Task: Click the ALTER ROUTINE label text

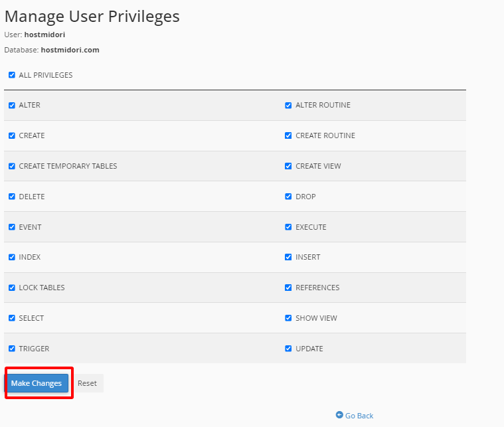Action: (323, 105)
